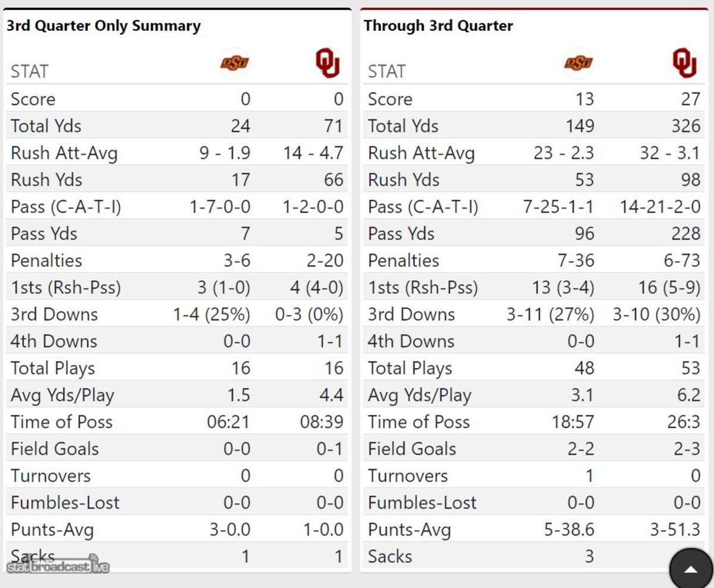714x588 pixels.
Task: Click the Punts-Avg label in the Through 3rd Quarter table
Action: point(409,530)
